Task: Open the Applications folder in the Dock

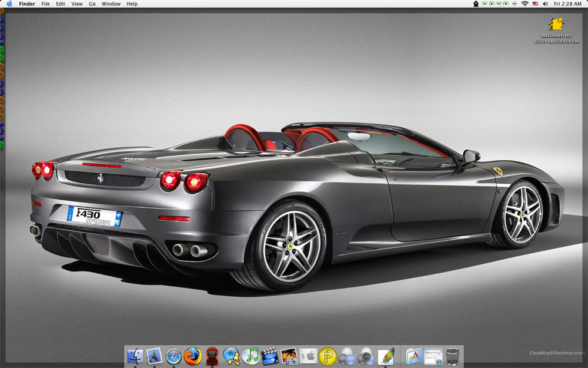Action: (414, 356)
